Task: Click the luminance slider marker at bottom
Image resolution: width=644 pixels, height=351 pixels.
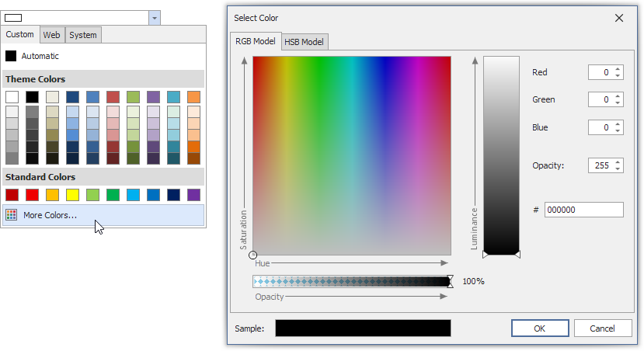Action: coord(502,255)
